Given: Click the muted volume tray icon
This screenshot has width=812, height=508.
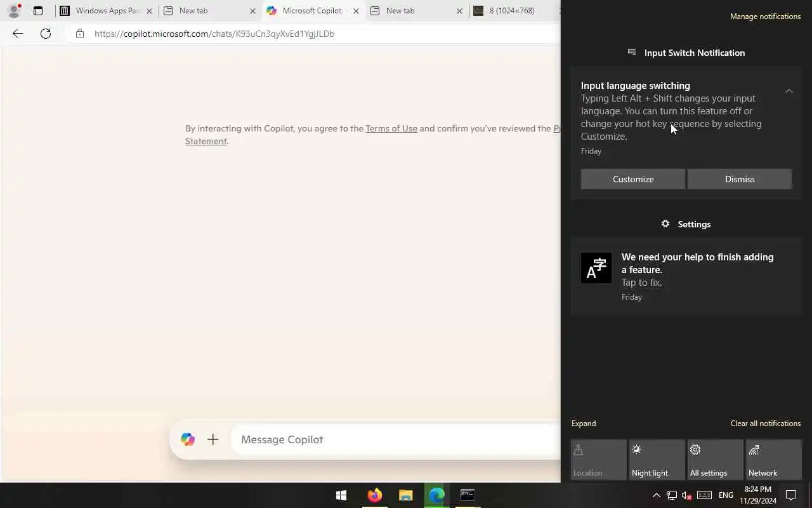Looking at the screenshot, I should point(686,495).
